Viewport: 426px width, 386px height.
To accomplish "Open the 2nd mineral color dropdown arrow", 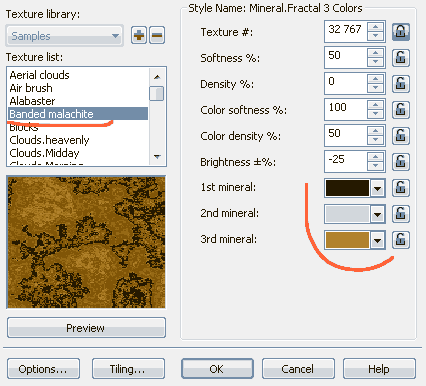I will pyautogui.click(x=377, y=214).
